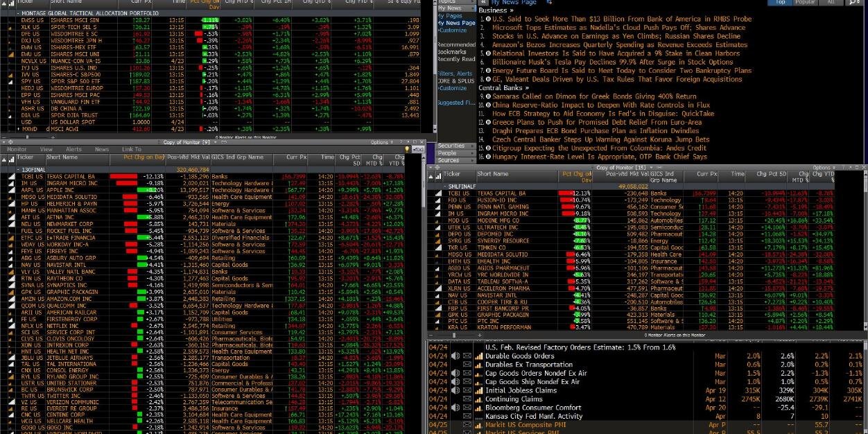Image resolution: width=868 pixels, height=434 pixels.
Task: Click the back arrows beside My News Page
Action: [483, 2]
